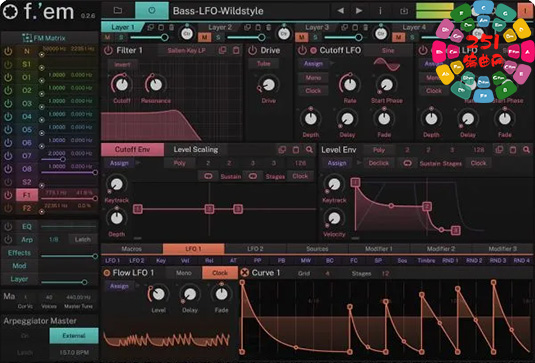Switch to the Layer 2 tab
Image resolution: width=535 pixels, height=363 pixels.
coord(220,27)
